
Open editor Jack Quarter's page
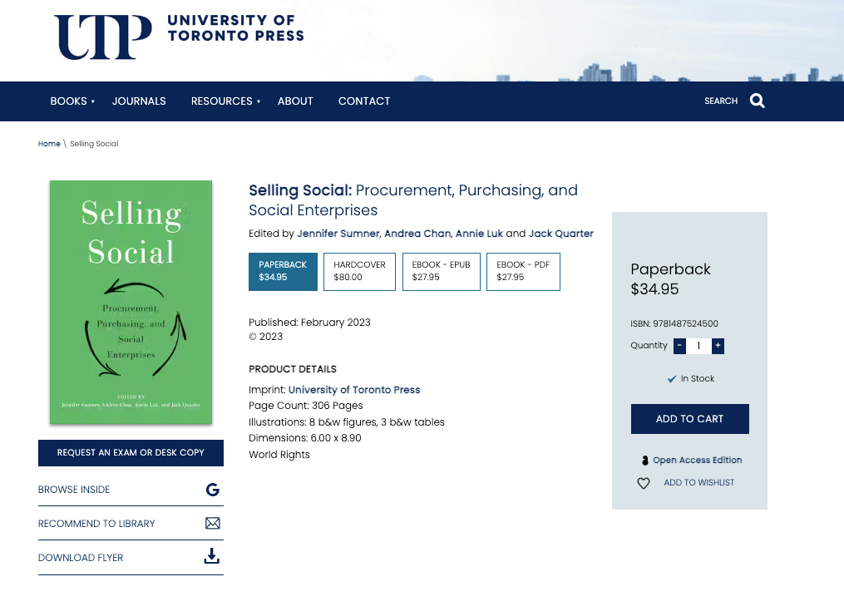pos(561,234)
